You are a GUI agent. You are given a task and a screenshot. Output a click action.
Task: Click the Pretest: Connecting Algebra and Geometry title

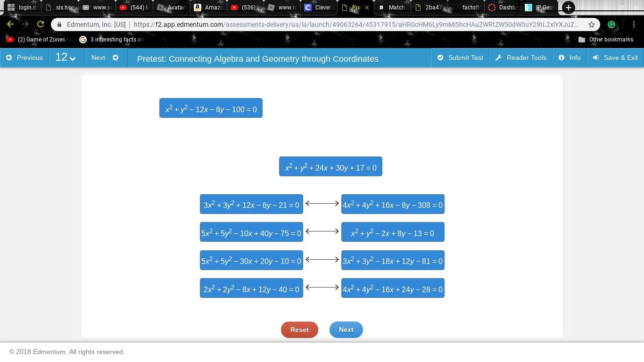(258, 59)
